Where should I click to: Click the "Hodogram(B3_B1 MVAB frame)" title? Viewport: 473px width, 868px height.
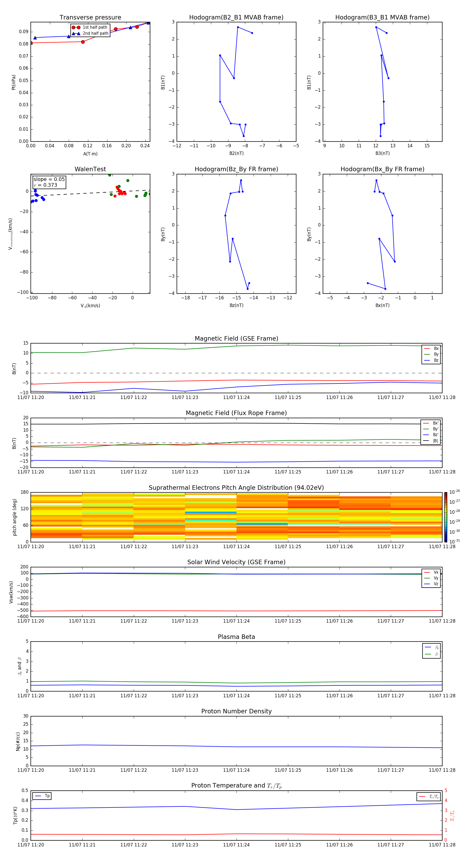(x=382, y=18)
